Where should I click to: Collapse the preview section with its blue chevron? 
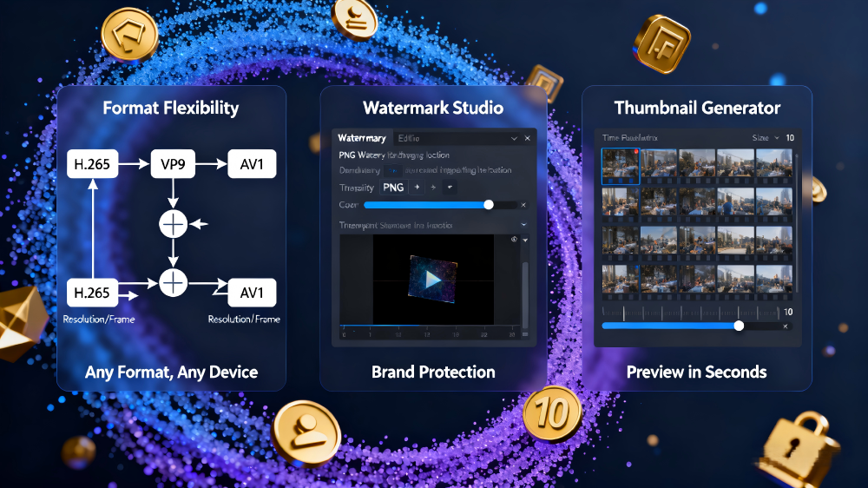click(523, 225)
